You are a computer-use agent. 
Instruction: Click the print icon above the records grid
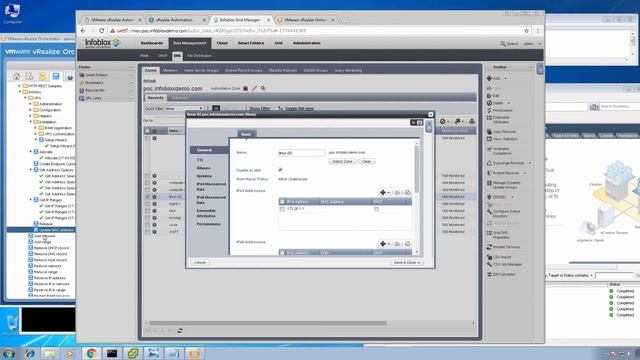coord(472,121)
